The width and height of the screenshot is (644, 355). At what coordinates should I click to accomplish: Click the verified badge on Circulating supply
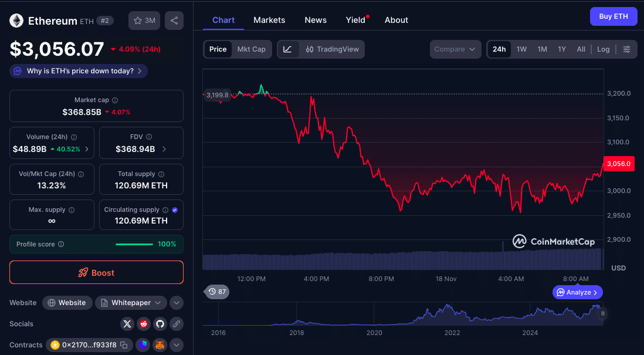coord(175,210)
